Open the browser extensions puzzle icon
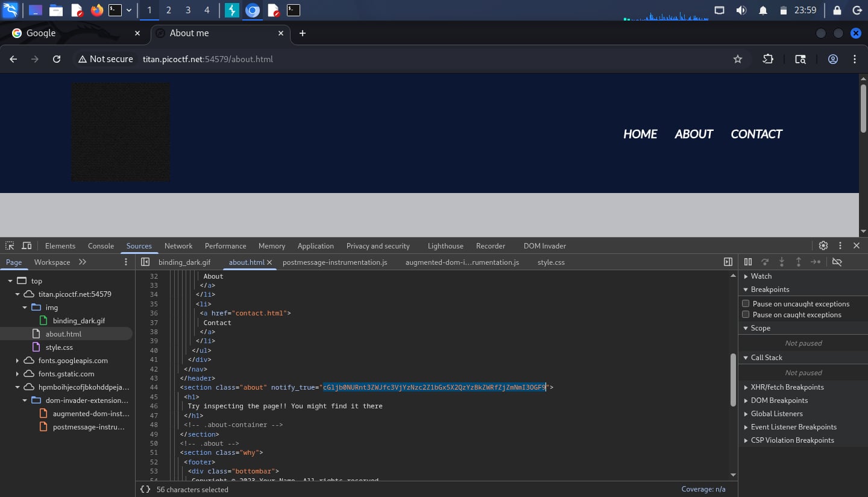Viewport: 868px width, 497px height. click(x=768, y=59)
